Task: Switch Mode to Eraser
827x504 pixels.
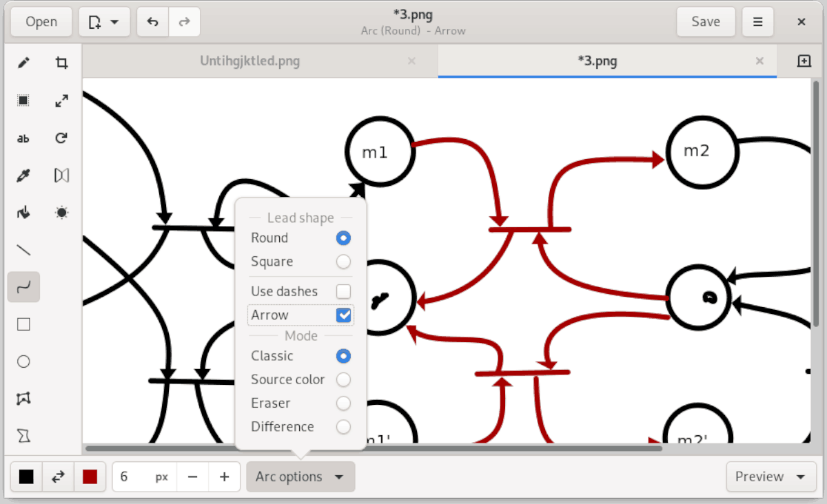Action: (x=343, y=403)
